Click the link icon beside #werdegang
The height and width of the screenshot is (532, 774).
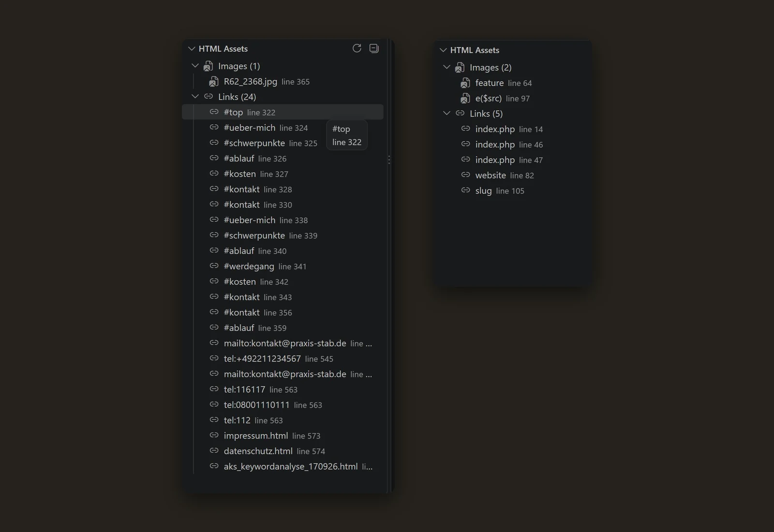214,266
